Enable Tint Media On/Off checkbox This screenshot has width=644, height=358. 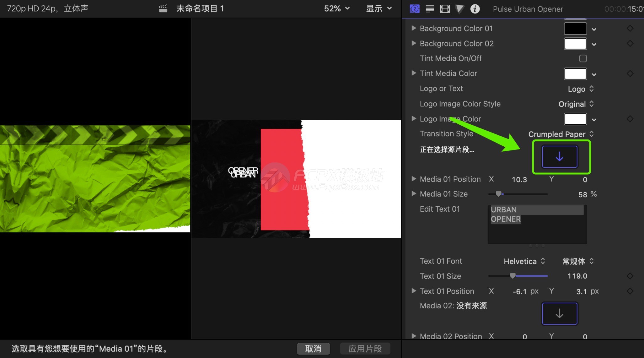coord(583,58)
